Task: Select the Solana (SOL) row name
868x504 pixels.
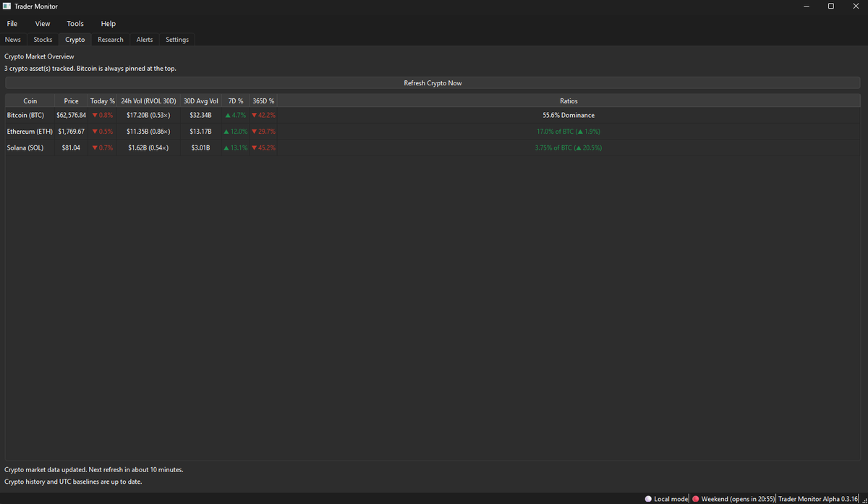Action: [x=24, y=148]
